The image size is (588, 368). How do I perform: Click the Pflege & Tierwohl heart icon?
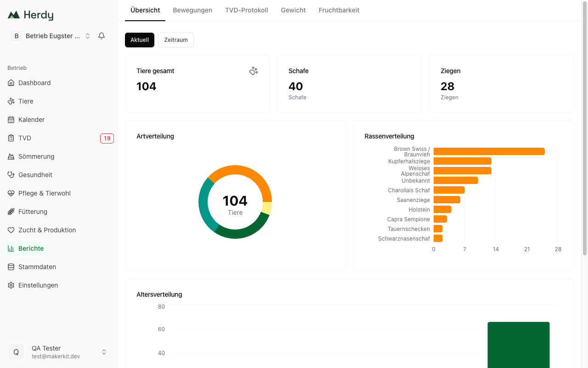tap(11, 193)
